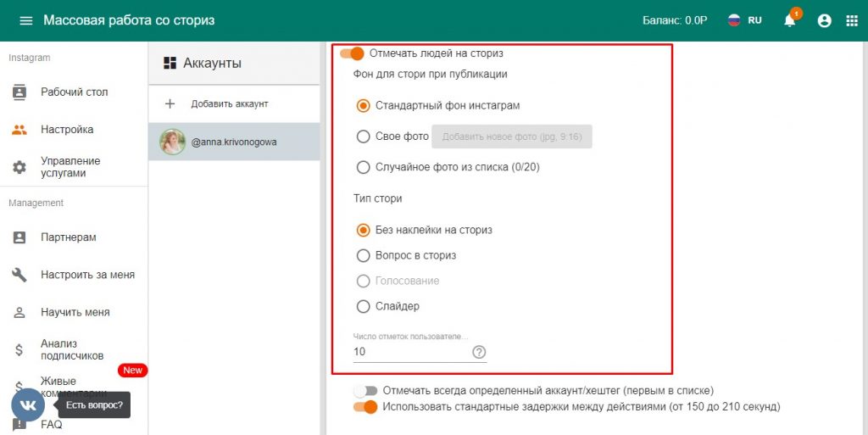
Task: Click the help question mark icon
Action: (479, 352)
